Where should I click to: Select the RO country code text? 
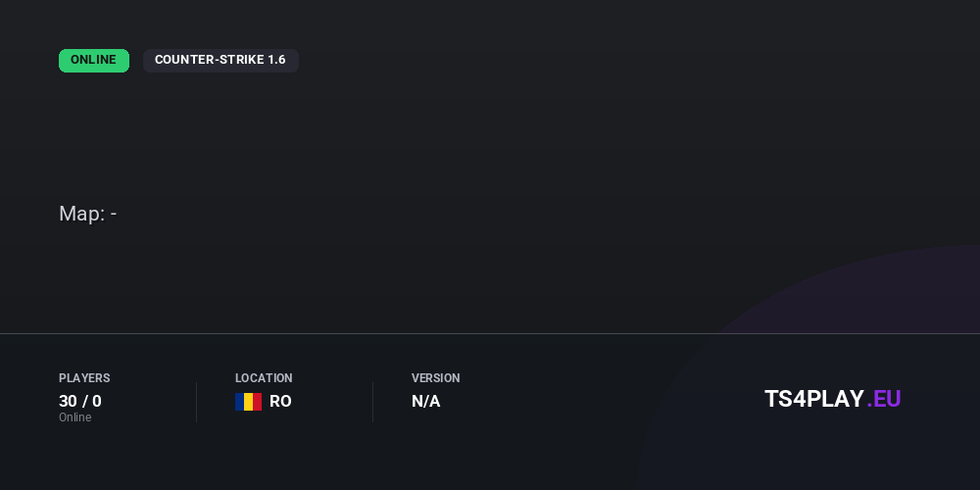point(280,402)
